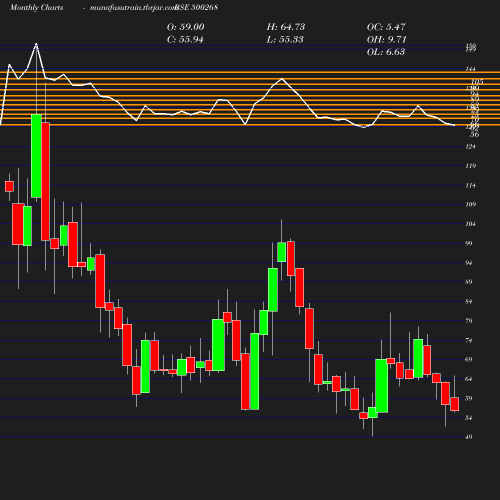Click the 79 price axis label

(x=469, y=321)
